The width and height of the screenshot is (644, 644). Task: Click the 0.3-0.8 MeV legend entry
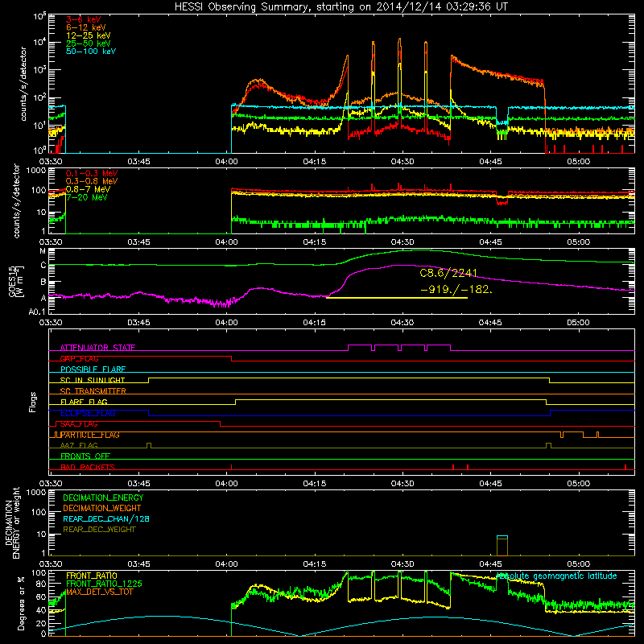tap(92, 181)
